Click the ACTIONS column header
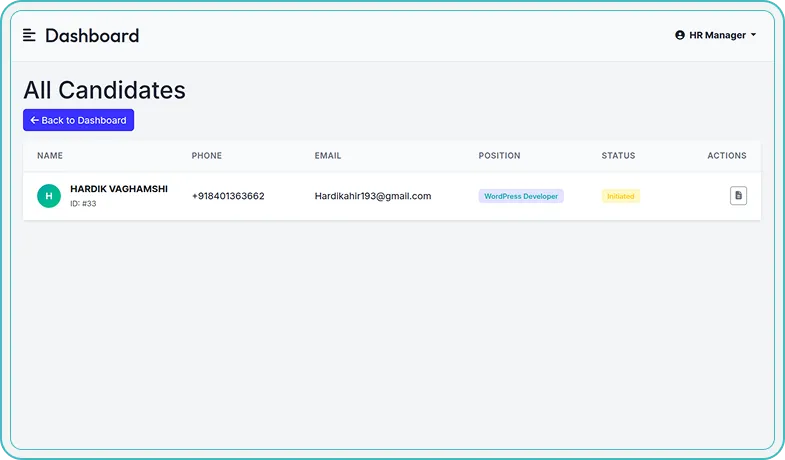Image resolution: width=785 pixels, height=460 pixels. click(x=726, y=156)
